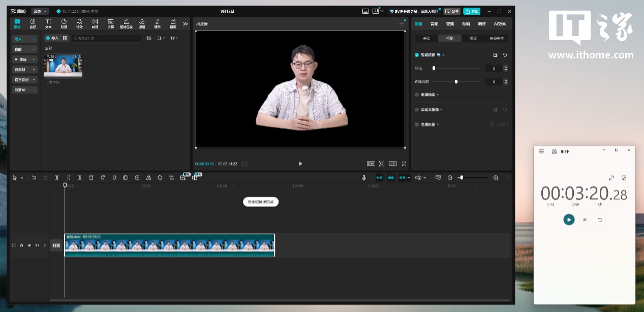
Task: Expand the AI 生成 sidebar category
Action: point(25,59)
